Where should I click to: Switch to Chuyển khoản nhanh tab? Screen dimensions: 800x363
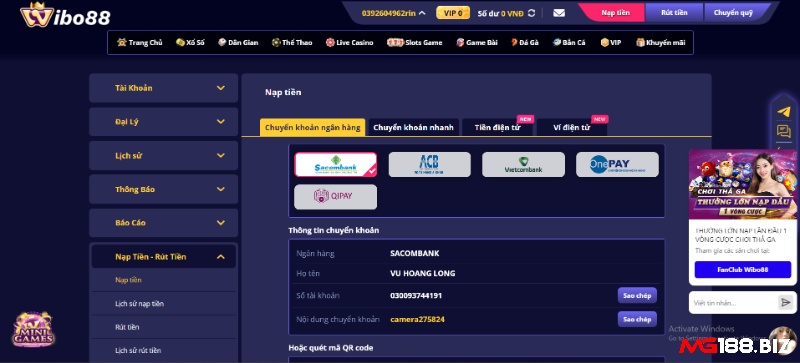click(x=413, y=127)
